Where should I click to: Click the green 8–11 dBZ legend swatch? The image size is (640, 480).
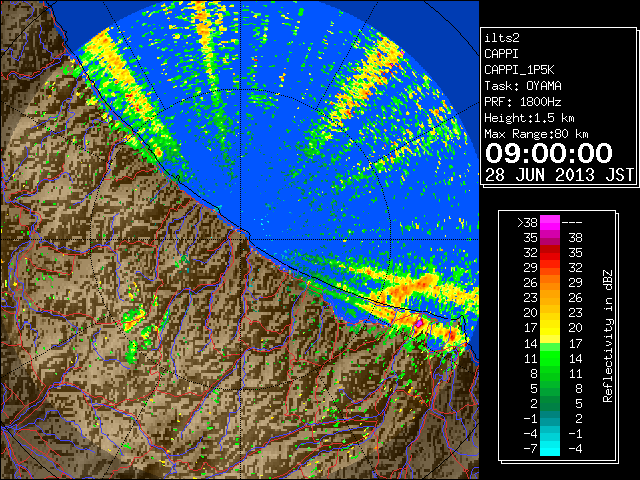coord(550,373)
